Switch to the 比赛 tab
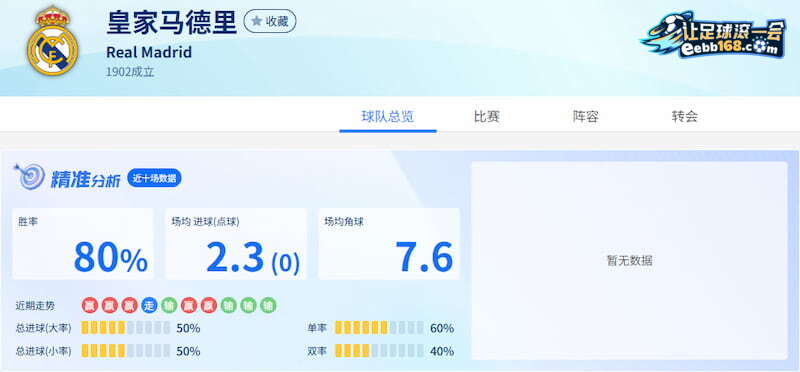Image resolution: width=800 pixels, height=372 pixels. (x=486, y=117)
